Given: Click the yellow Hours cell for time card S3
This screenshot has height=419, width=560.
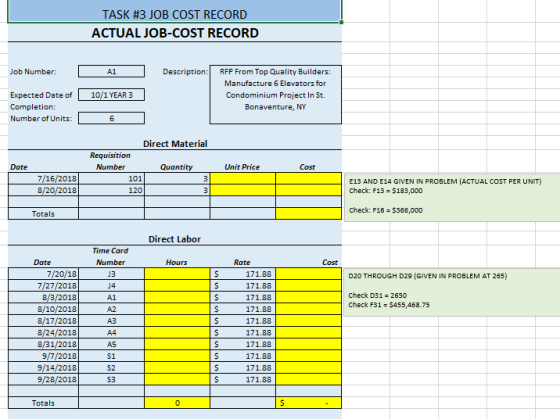Looking at the screenshot, I should (x=177, y=379).
